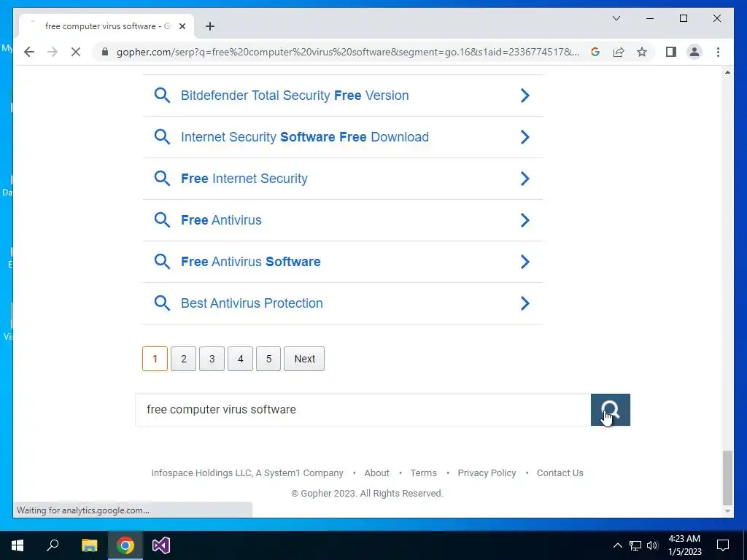Viewport: 747px width, 560px height.
Task: Expand chevron for Best Antivirus Protection row
Action: click(x=525, y=303)
